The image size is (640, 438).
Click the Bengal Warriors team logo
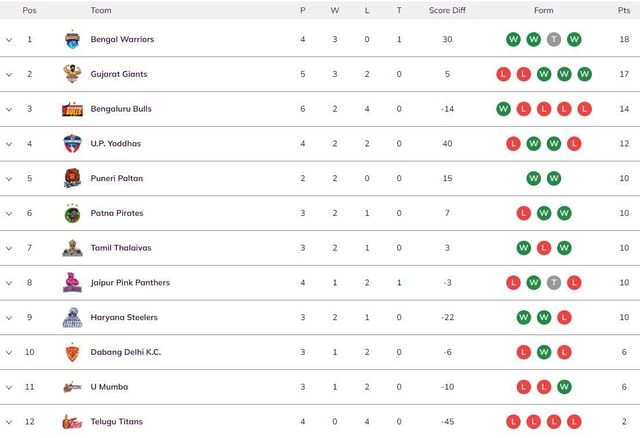pos(72,40)
